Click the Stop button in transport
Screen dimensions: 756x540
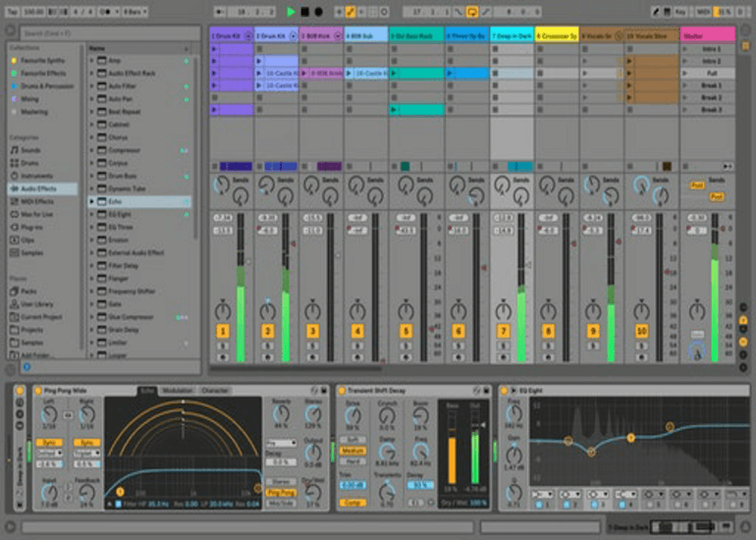pos(304,12)
